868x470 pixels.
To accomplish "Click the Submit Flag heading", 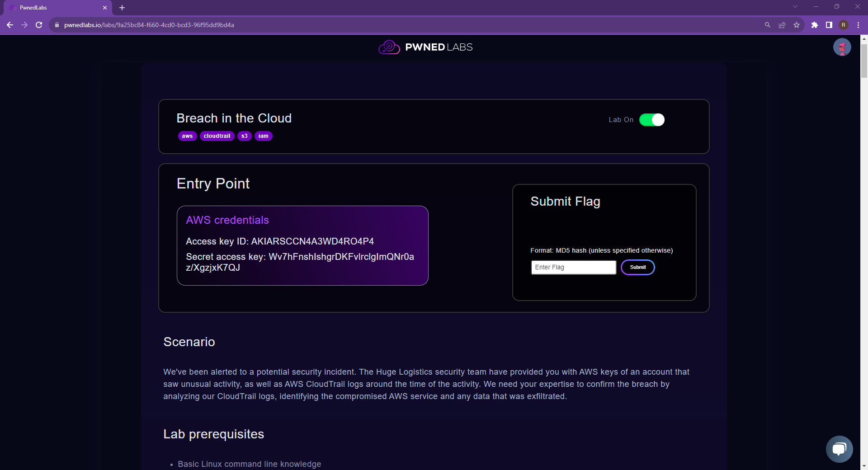I will click(565, 202).
